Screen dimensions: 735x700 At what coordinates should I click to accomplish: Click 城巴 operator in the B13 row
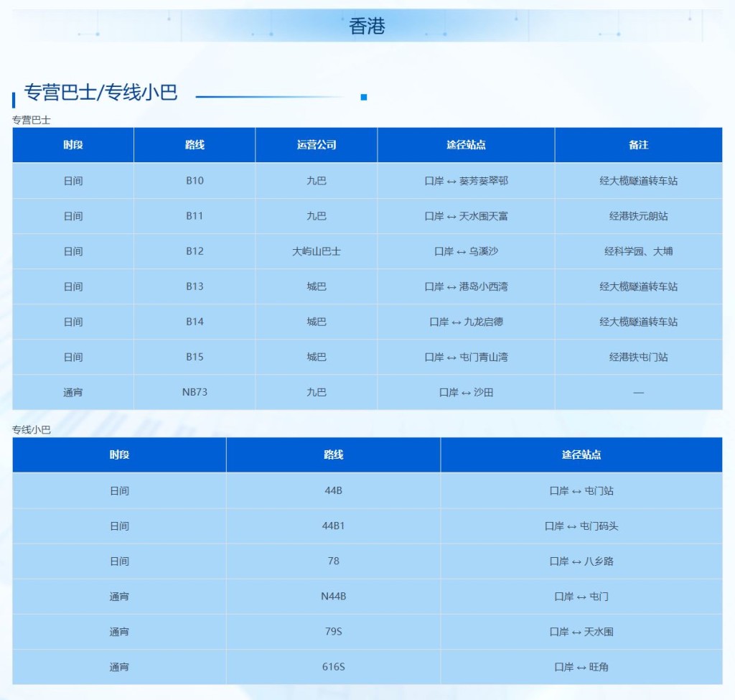[317, 286]
